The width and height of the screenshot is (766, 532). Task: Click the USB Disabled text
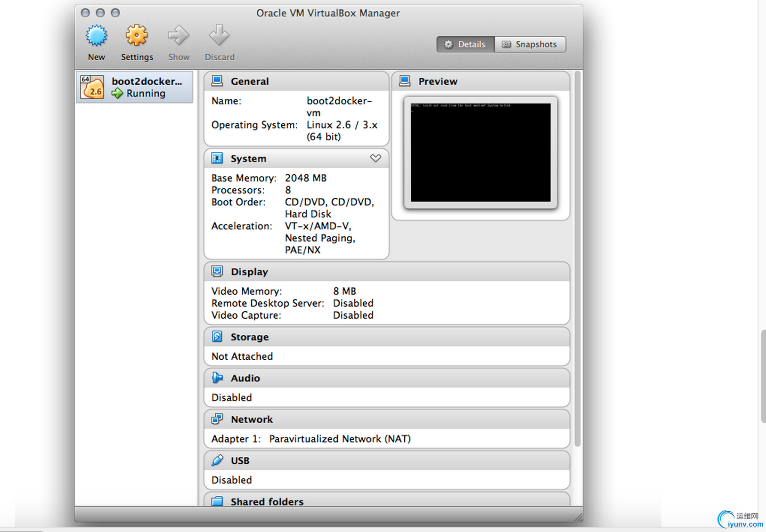(231, 480)
